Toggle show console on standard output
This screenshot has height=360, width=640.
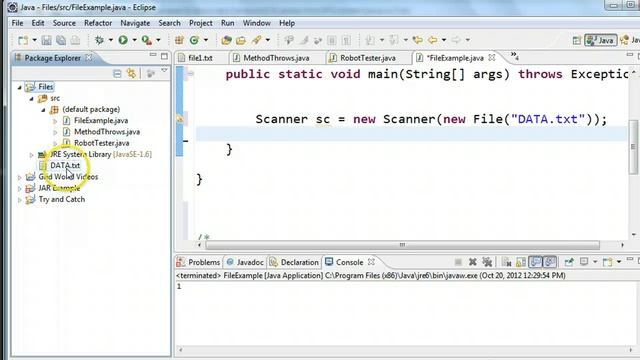pyautogui.click(x=536, y=262)
